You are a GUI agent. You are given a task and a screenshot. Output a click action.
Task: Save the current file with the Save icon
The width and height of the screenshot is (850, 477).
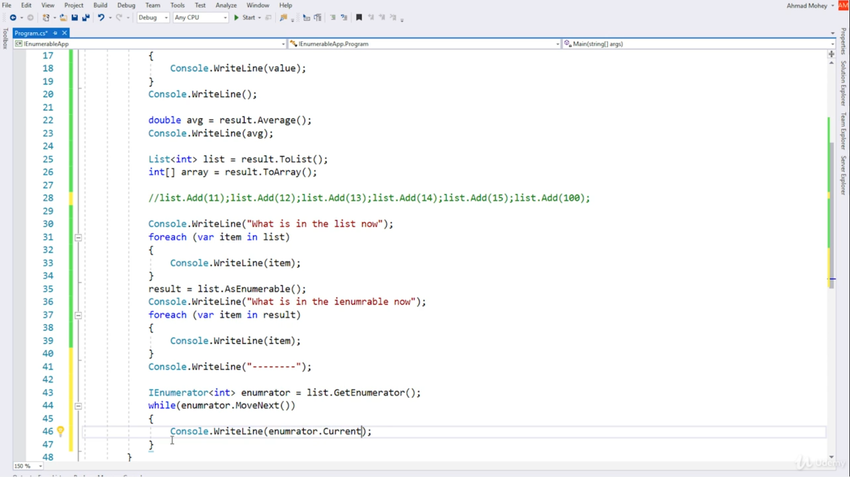point(75,17)
